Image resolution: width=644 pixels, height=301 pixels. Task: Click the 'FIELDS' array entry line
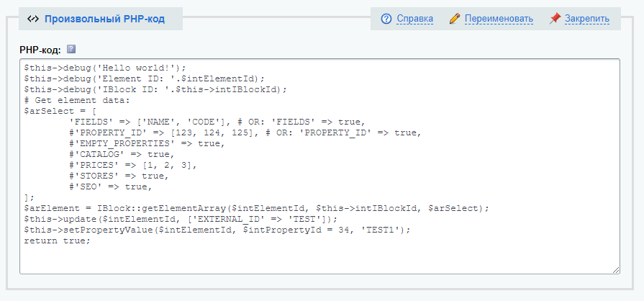(x=216, y=122)
